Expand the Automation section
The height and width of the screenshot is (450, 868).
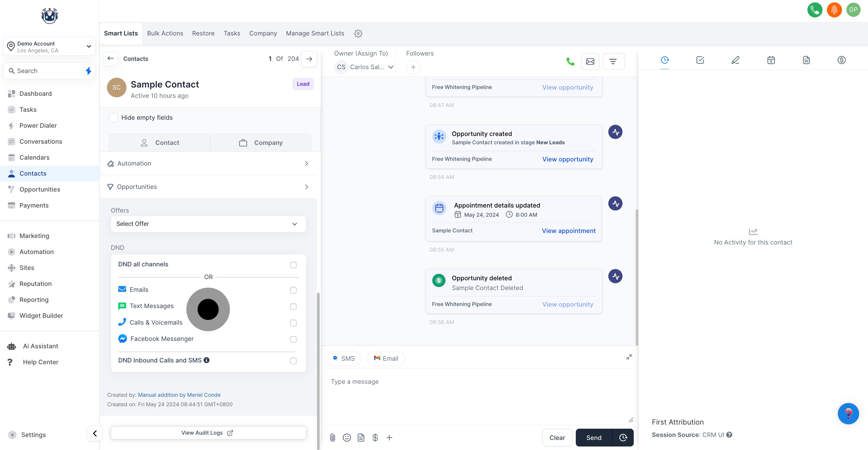point(208,164)
